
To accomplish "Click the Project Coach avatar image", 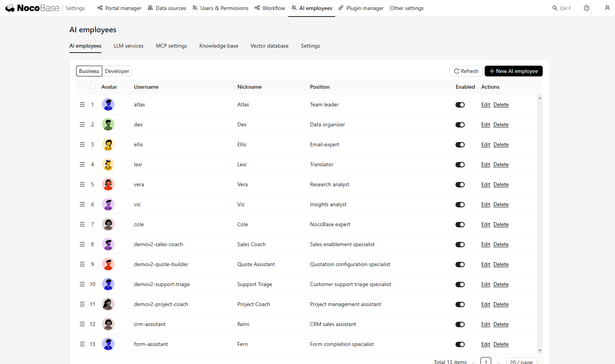I will (108, 304).
